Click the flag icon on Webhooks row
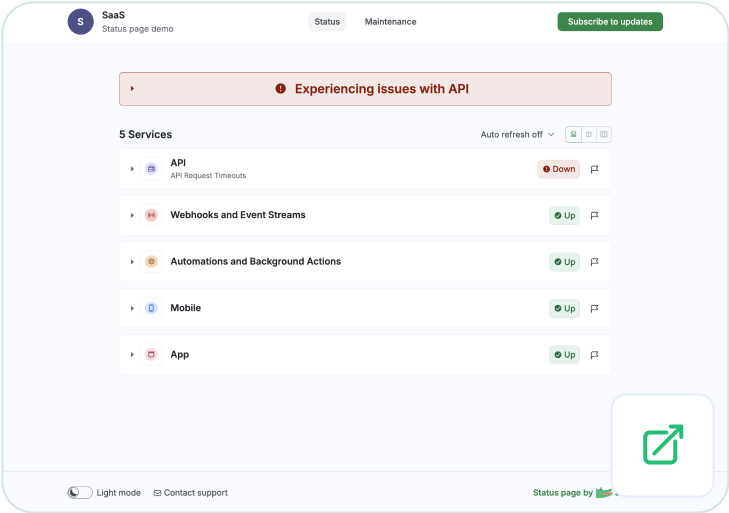This screenshot has width=729, height=513. tap(594, 215)
